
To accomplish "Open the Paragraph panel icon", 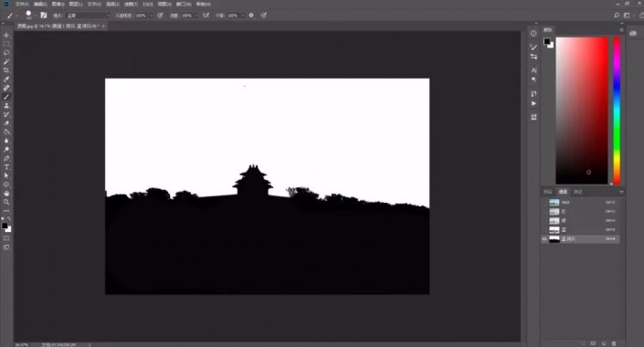I will click(533, 79).
